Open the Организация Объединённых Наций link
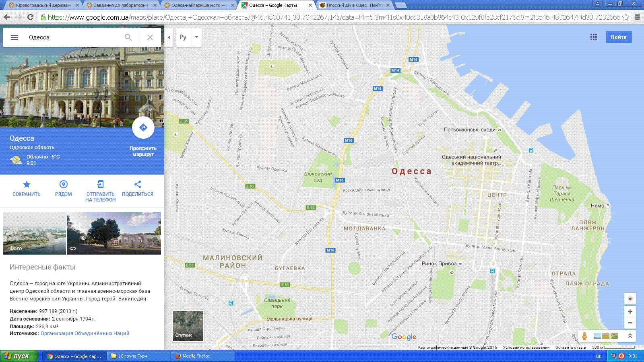 85,333
